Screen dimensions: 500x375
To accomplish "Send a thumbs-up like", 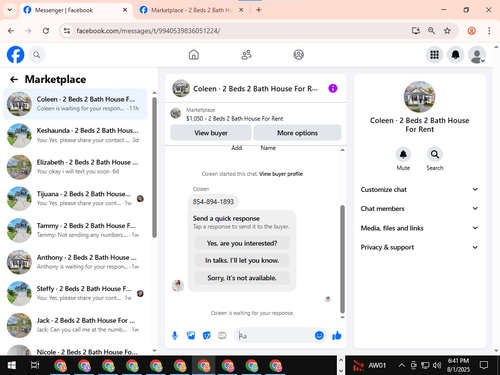I will 337,335.
